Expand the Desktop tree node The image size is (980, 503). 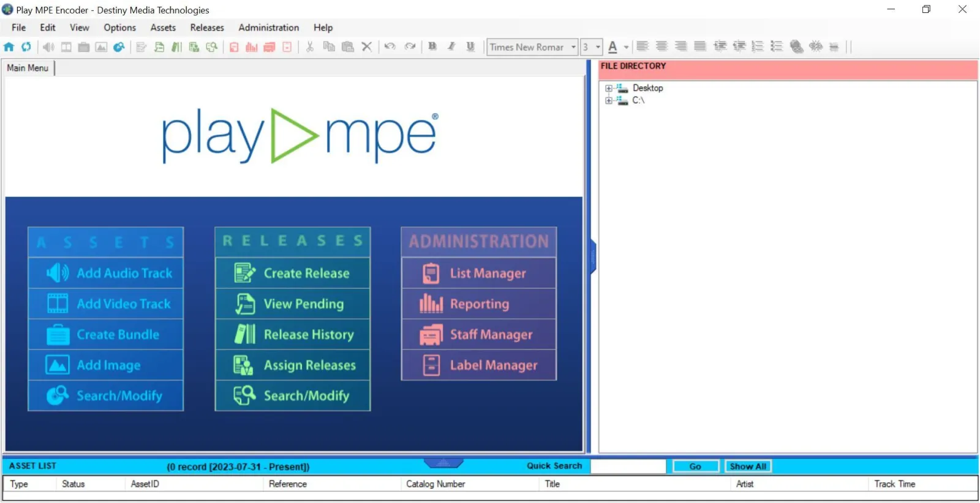pyautogui.click(x=609, y=88)
